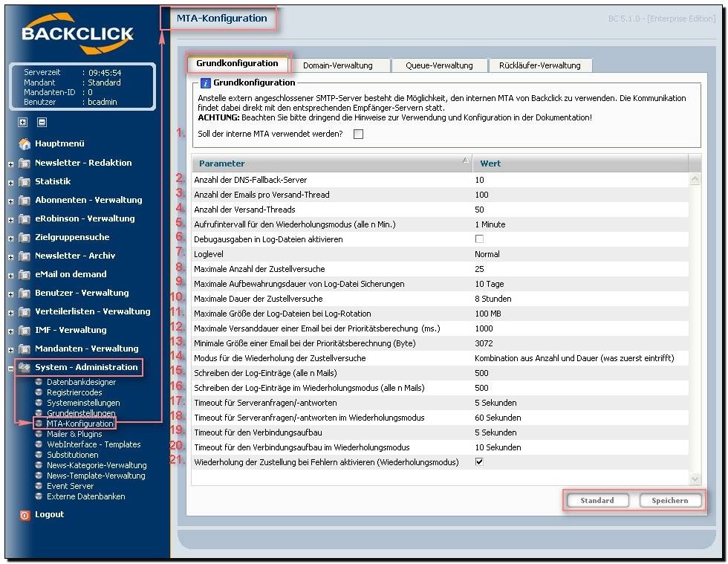The image size is (728, 564).
Task: Uncheck the Wiederholungsmodus activation checkbox
Action: coord(479,461)
